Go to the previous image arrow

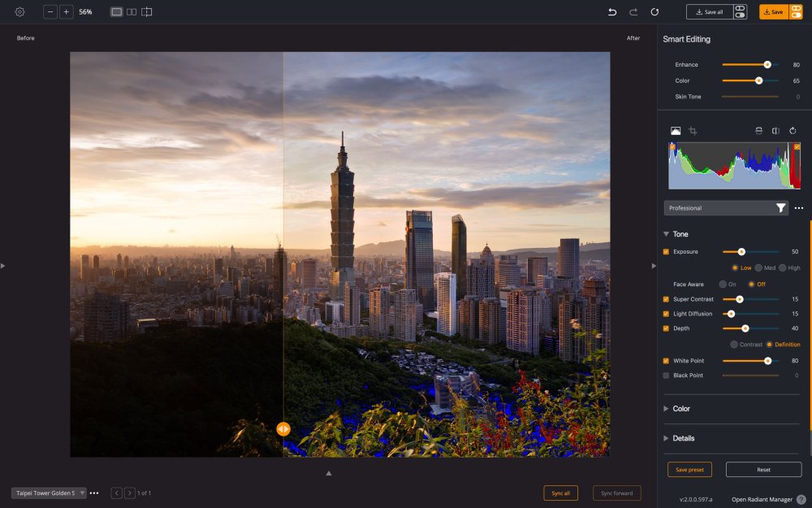[x=116, y=493]
